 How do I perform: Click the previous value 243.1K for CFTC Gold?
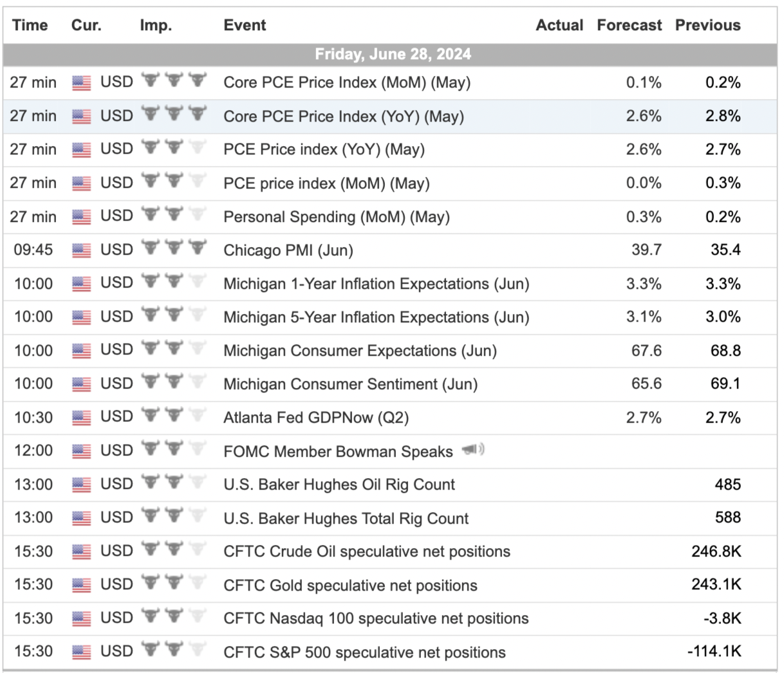[x=716, y=584]
